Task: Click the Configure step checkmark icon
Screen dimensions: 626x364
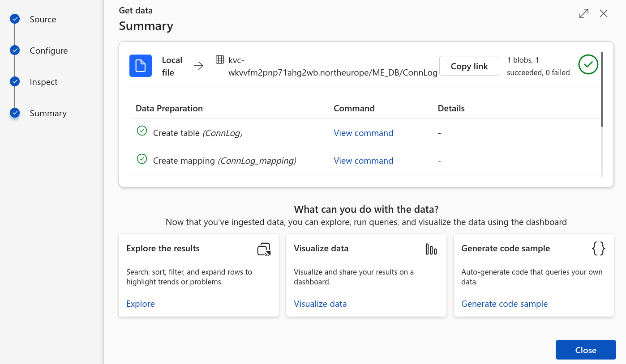Action: pos(15,50)
